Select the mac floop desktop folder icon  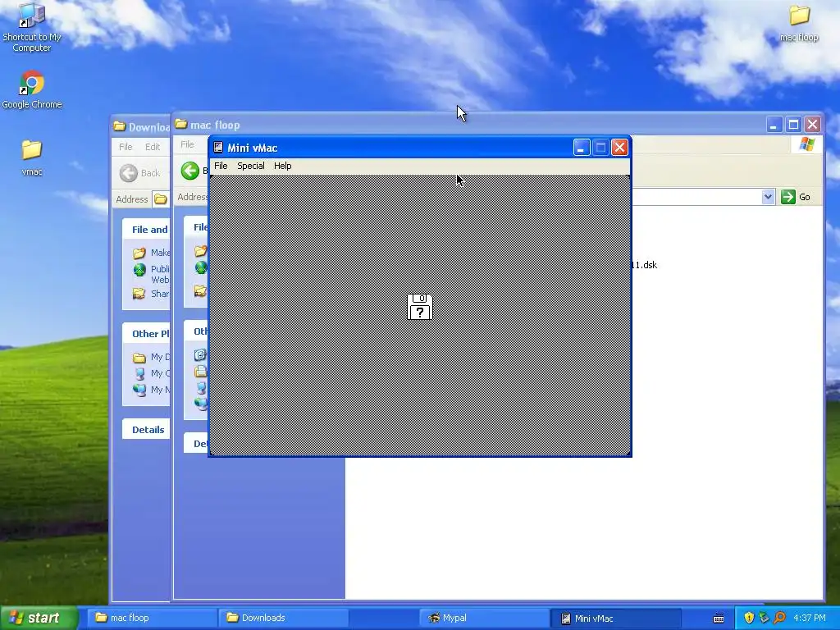point(799,23)
